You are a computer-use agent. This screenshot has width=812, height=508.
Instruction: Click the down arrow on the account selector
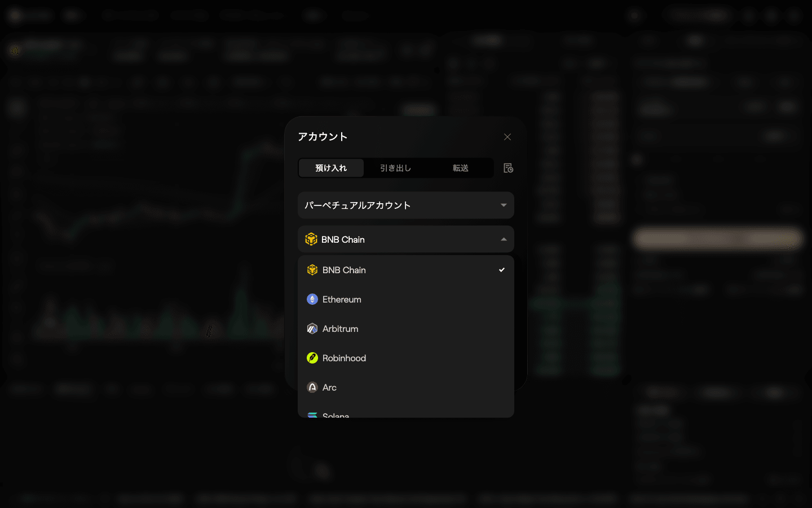click(504, 205)
